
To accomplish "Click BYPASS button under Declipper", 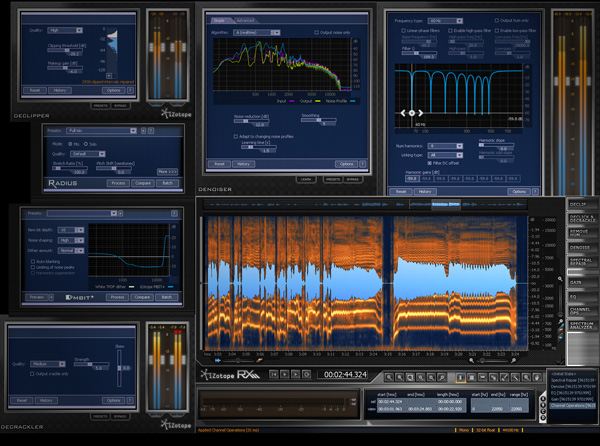I will click(120, 106).
